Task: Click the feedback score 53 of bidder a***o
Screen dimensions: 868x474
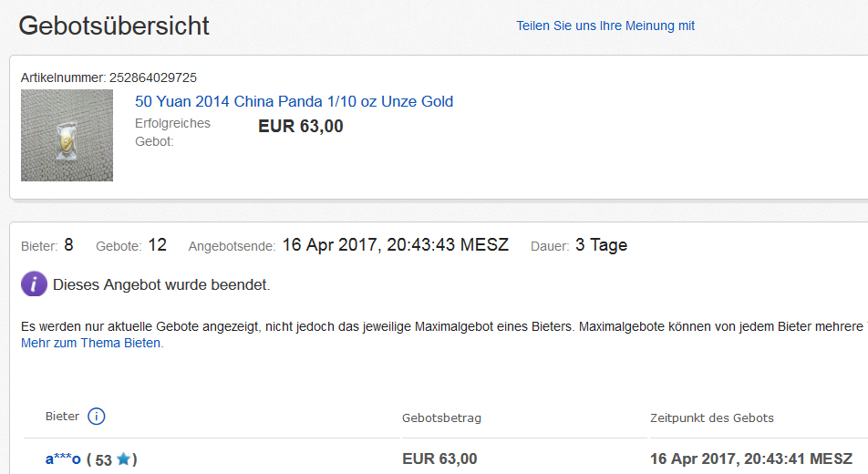Action: pyautogui.click(x=103, y=460)
